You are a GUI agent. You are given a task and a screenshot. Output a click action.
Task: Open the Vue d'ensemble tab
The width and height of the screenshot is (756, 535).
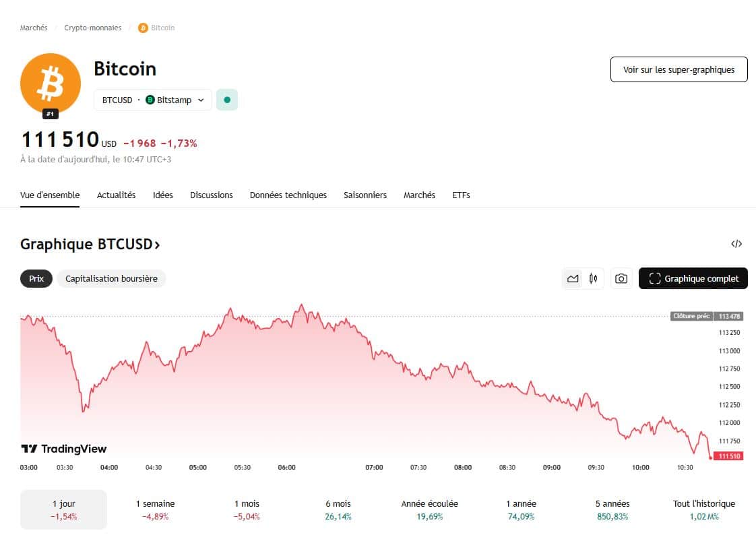coord(50,195)
